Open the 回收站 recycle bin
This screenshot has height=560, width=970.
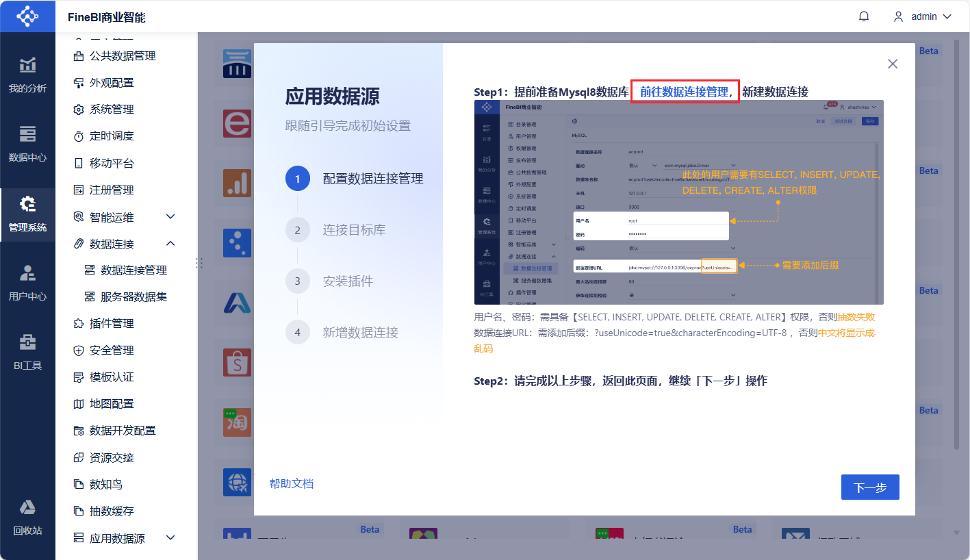pyautogui.click(x=27, y=517)
